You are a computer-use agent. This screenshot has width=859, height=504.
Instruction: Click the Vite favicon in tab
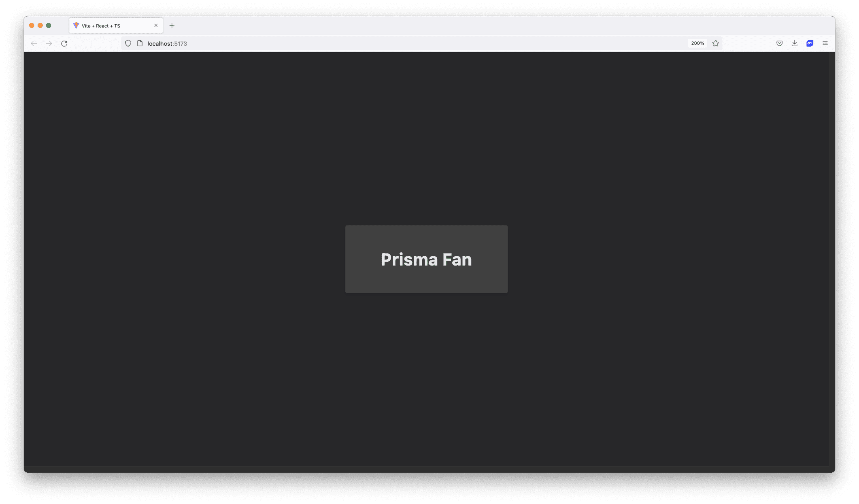pos(76,26)
